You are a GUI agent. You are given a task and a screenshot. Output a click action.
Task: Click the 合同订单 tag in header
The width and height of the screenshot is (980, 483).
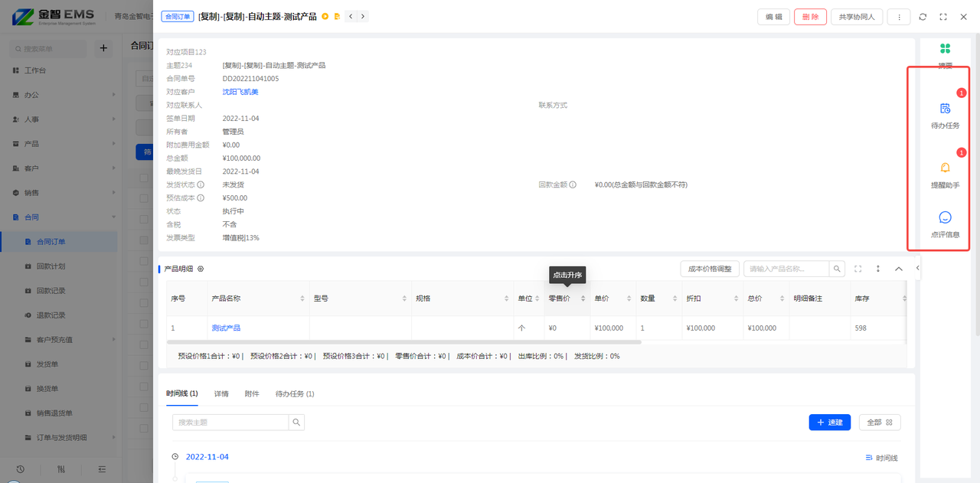(x=178, y=16)
